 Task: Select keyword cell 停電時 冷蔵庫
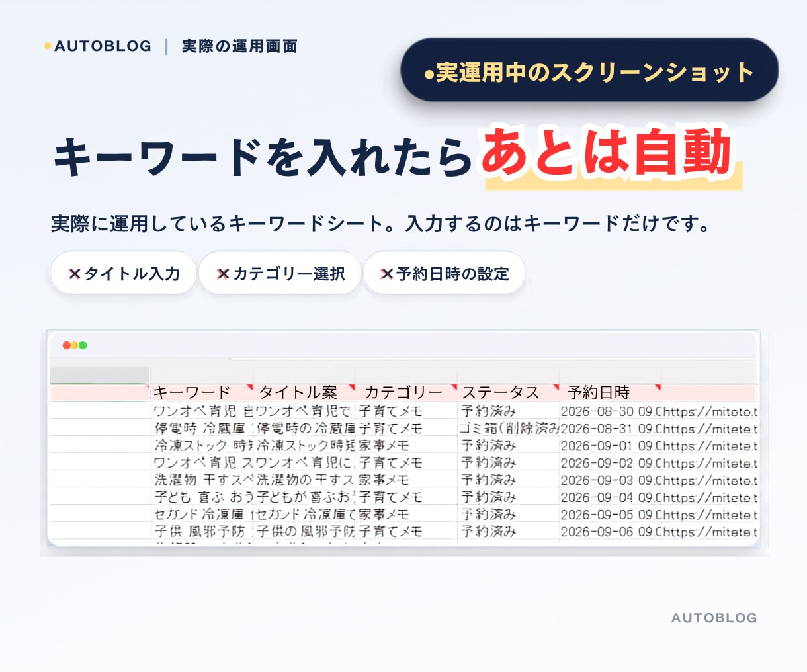[202, 429]
